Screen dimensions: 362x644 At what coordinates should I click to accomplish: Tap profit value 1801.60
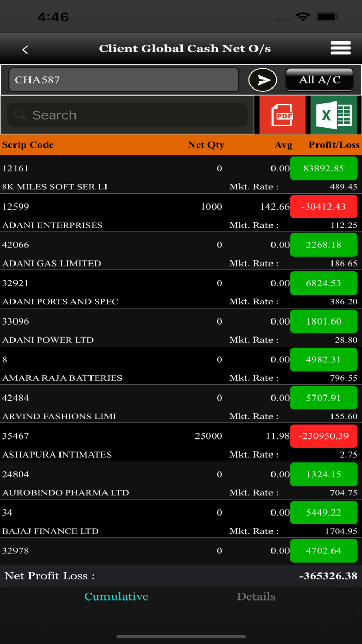click(324, 321)
